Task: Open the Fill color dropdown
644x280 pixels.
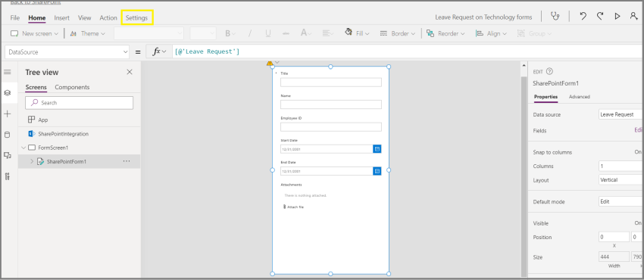Action: 357,33
